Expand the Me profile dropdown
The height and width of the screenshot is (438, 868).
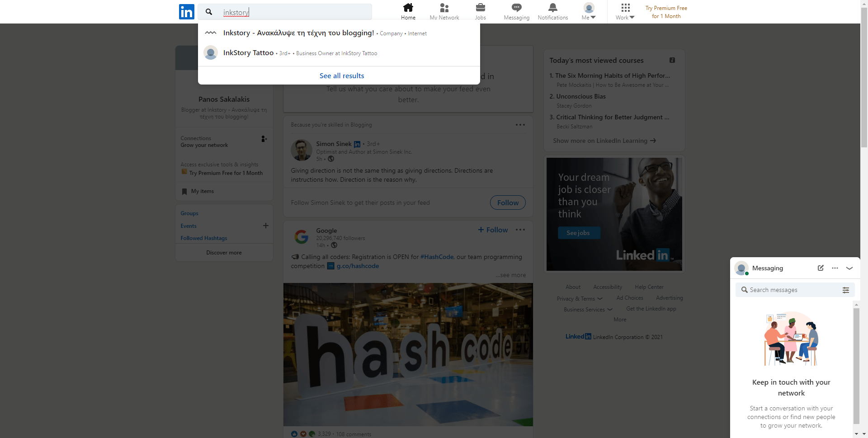click(x=588, y=11)
